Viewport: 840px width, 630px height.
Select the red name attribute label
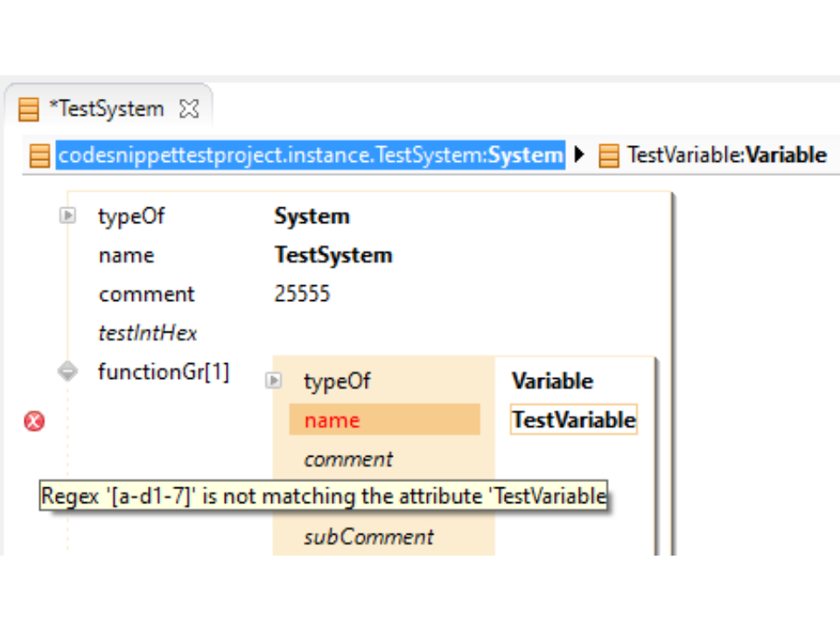point(332,420)
